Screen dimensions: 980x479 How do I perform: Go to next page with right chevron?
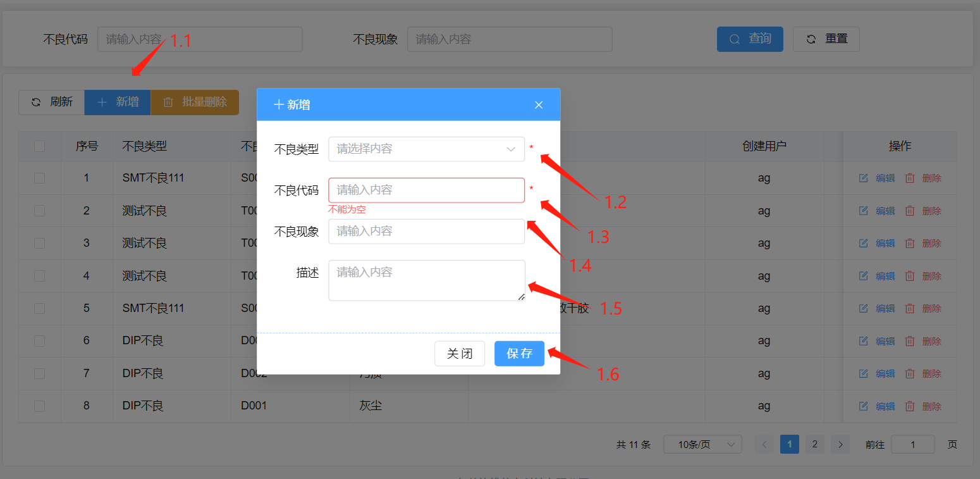tap(840, 445)
